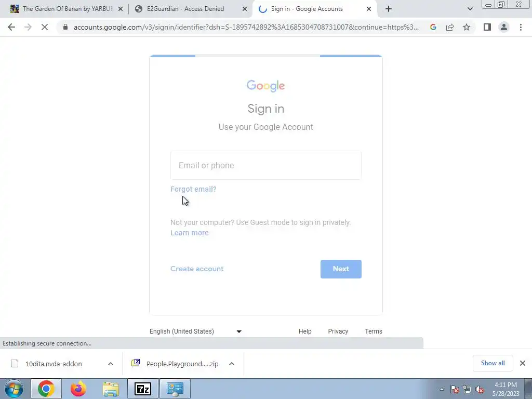Expand options for 10dita.nvda-addon download
The image size is (532, 399).
pos(111,364)
